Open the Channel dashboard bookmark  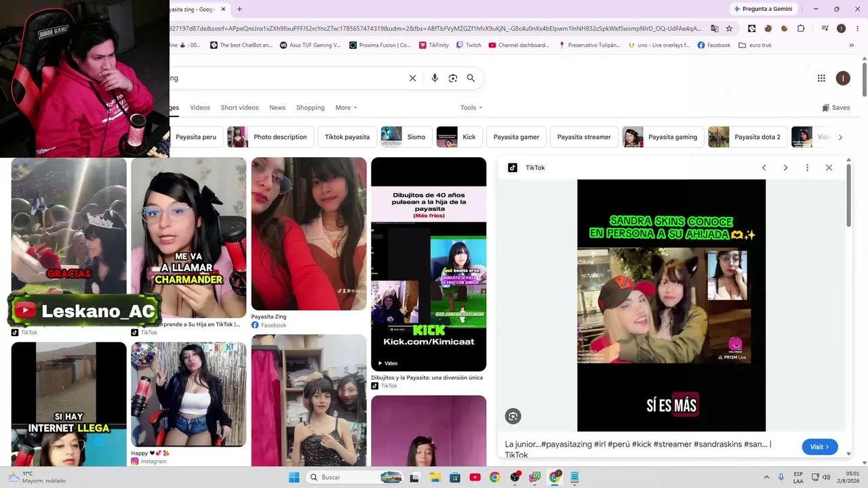point(519,45)
